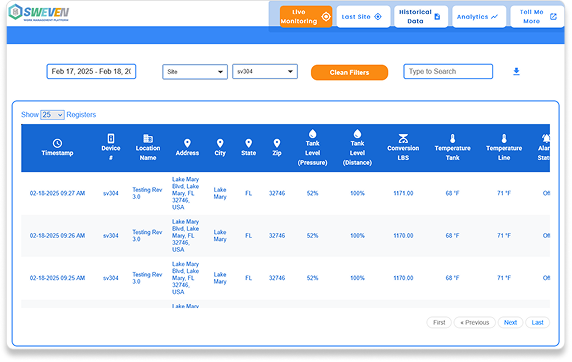Click the Location Name building icon
572x362 pixels.
point(148,138)
